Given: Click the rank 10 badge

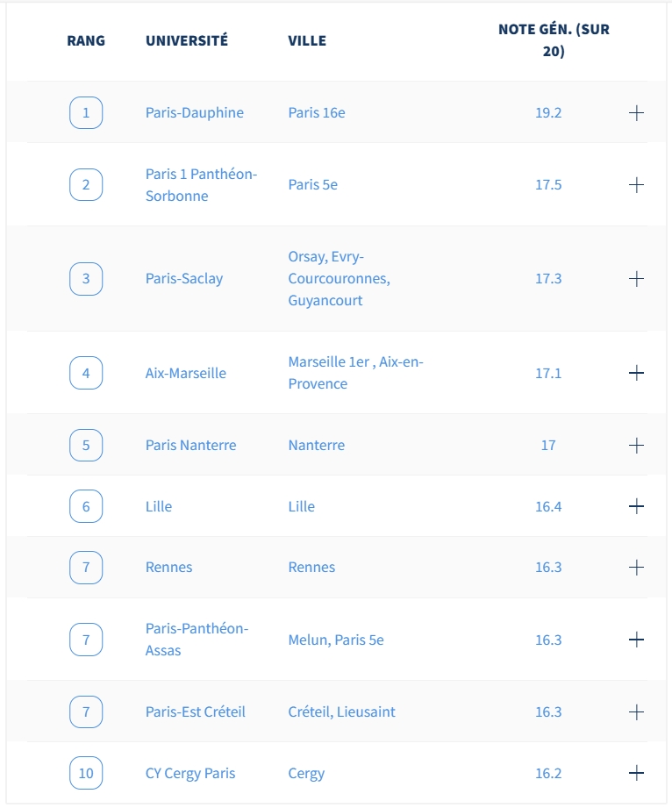Looking at the screenshot, I should tap(86, 773).
